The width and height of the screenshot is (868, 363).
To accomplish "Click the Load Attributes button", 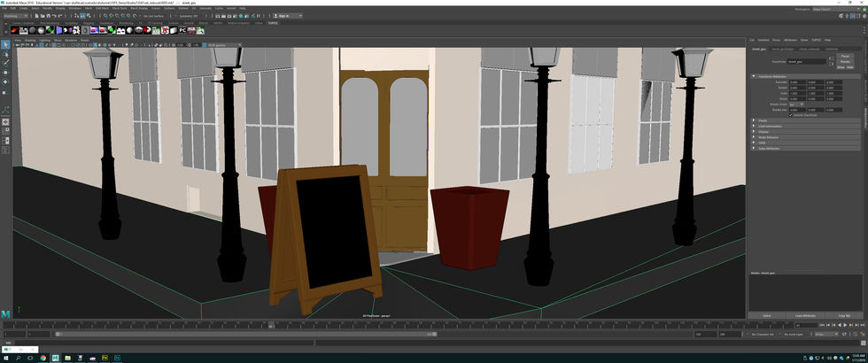I will (805, 315).
